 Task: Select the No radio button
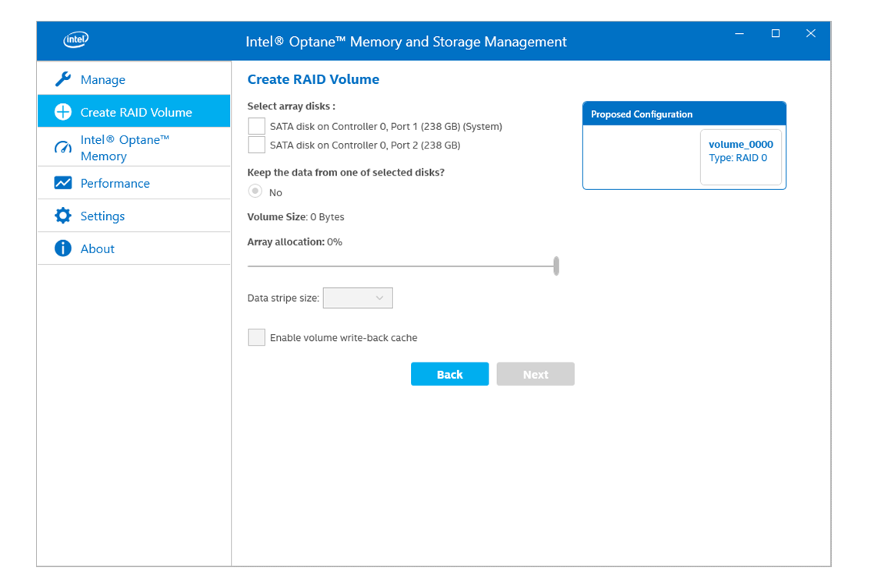[255, 192]
